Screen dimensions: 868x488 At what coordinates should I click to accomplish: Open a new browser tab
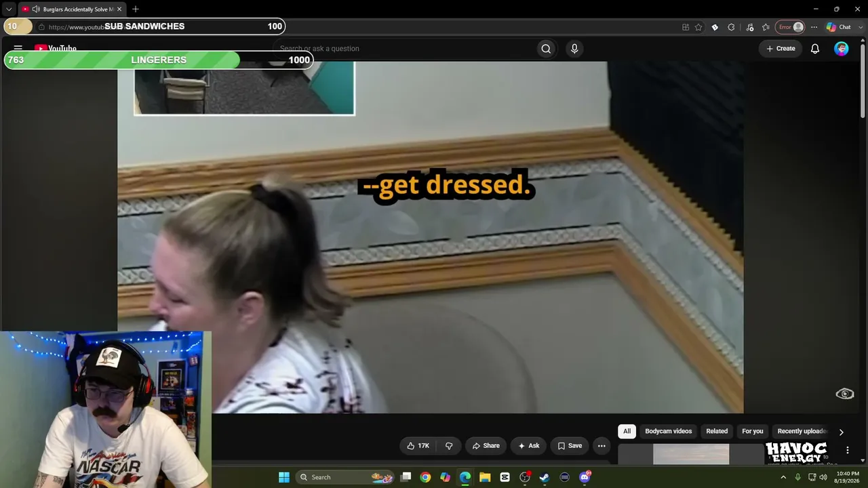coord(136,9)
